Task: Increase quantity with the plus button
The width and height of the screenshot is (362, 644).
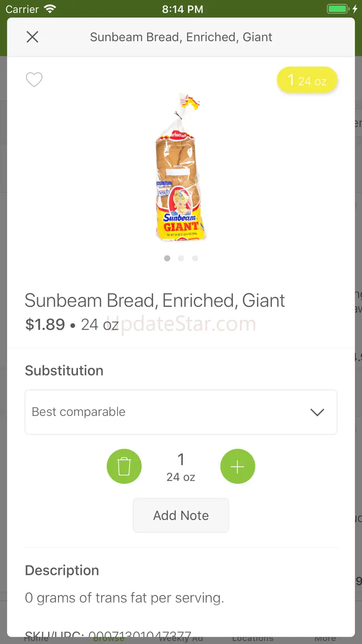Action: [x=238, y=466]
